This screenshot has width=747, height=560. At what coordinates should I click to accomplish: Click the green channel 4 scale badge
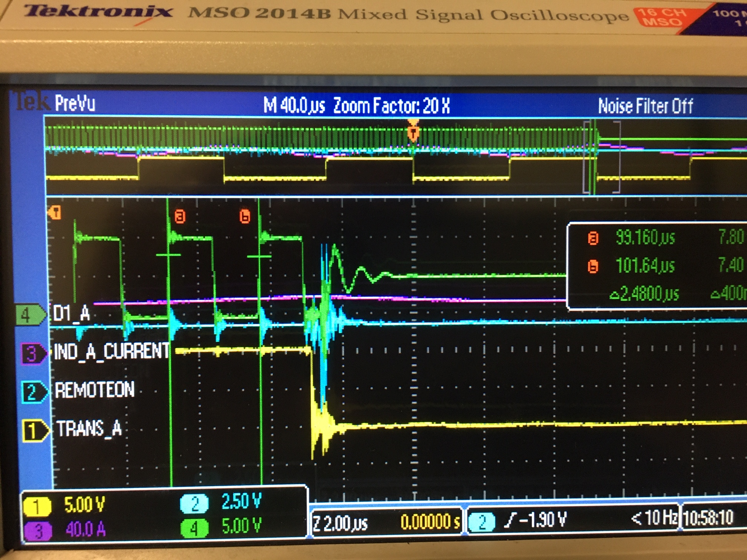point(195,528)
